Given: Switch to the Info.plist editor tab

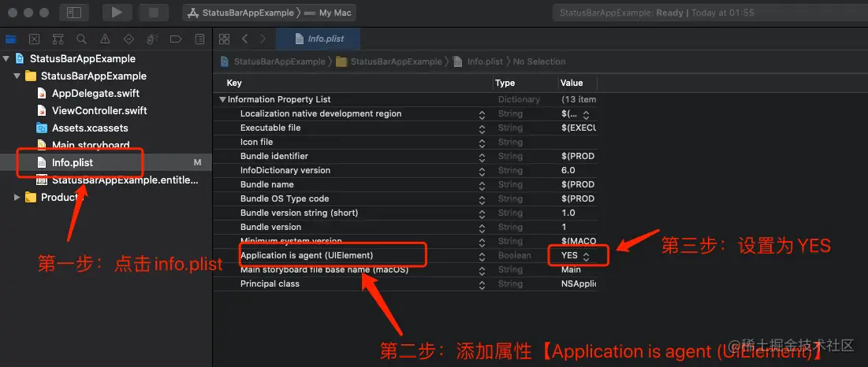Looking at the screenshot, I should [319, 39].
